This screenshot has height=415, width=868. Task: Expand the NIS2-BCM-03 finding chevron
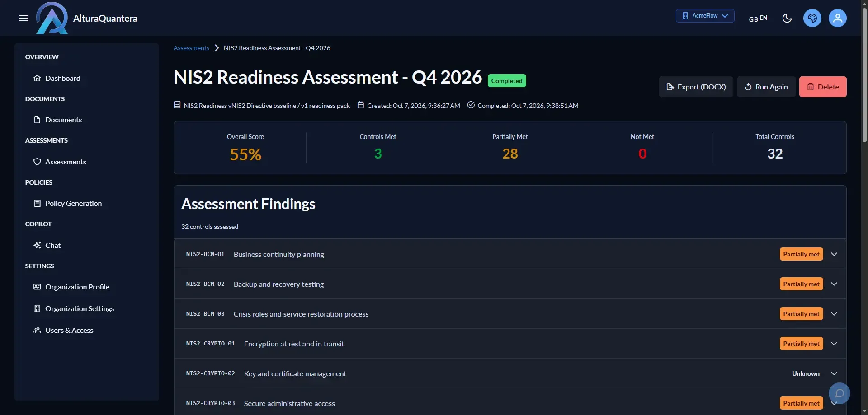tap(834, 314)
